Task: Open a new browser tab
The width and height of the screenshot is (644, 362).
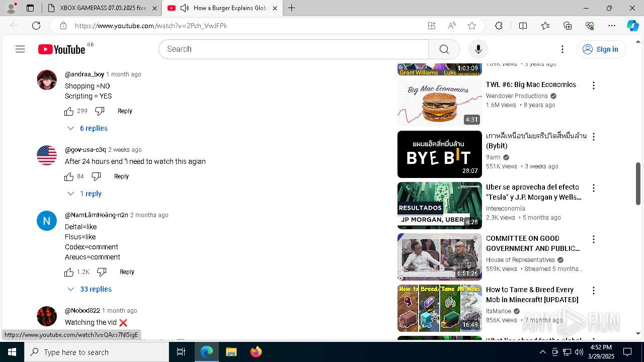Action: tap(292, 8)
